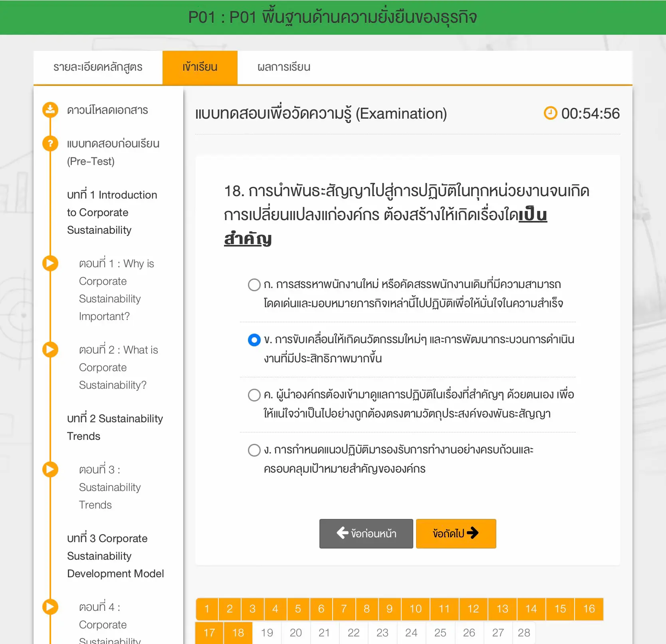This screenshot has height=644, width=666.
Task: Select the play icon for ตอนที่ 2
Action: (50, 349)
